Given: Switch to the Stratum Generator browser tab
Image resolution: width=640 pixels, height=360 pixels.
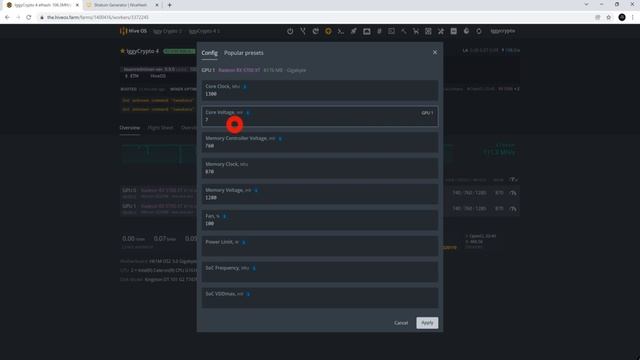Looking at the screenshot, I should [121, 5].
